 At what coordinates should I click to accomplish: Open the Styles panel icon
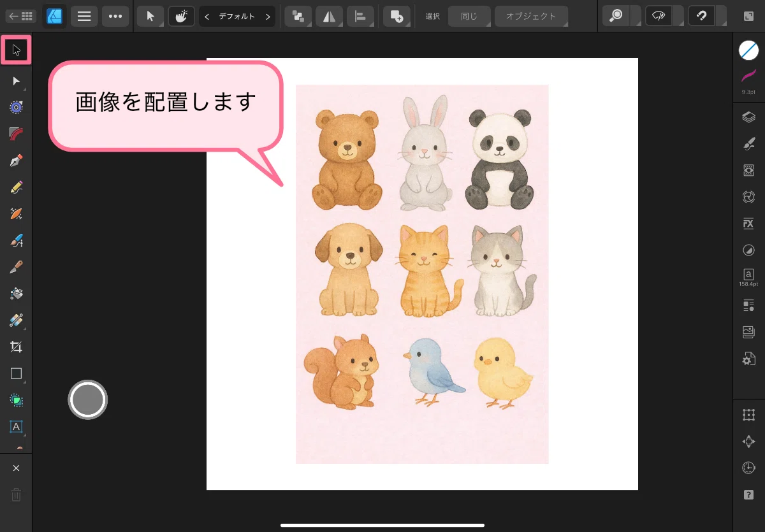coord(748,250)
